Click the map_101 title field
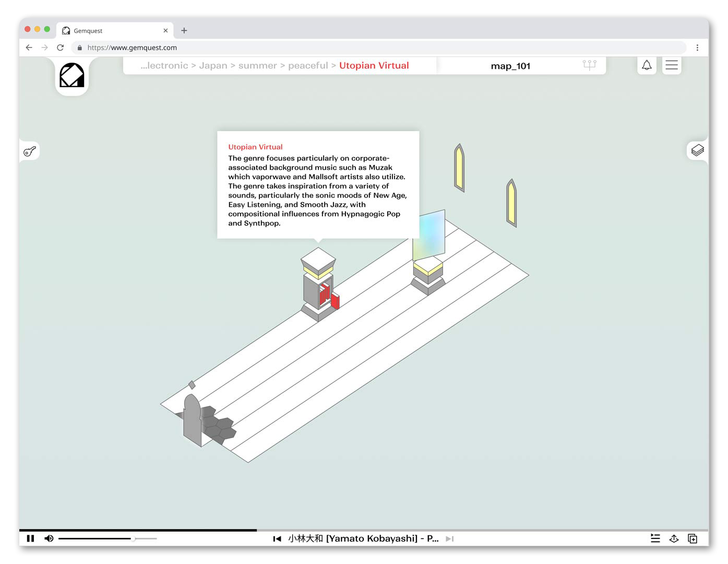This screenshot has width=728, height=564. point(510,66)
